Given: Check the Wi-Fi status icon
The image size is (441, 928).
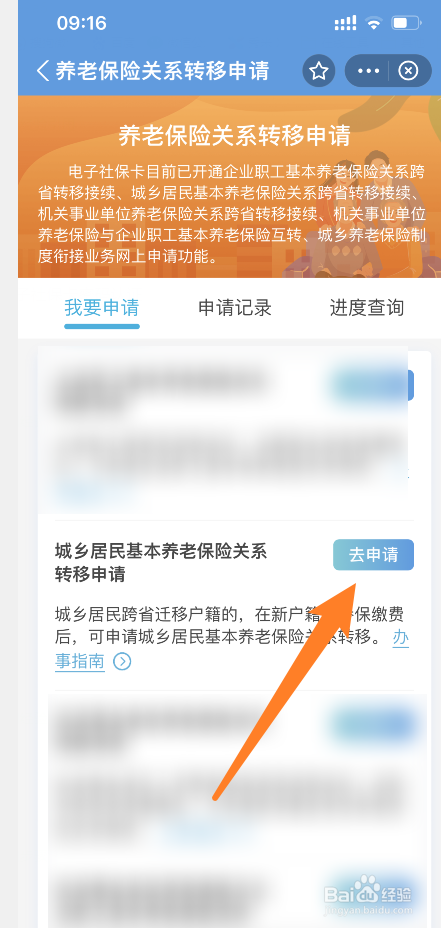Looking at the screenshot, I should coord(374,24).
